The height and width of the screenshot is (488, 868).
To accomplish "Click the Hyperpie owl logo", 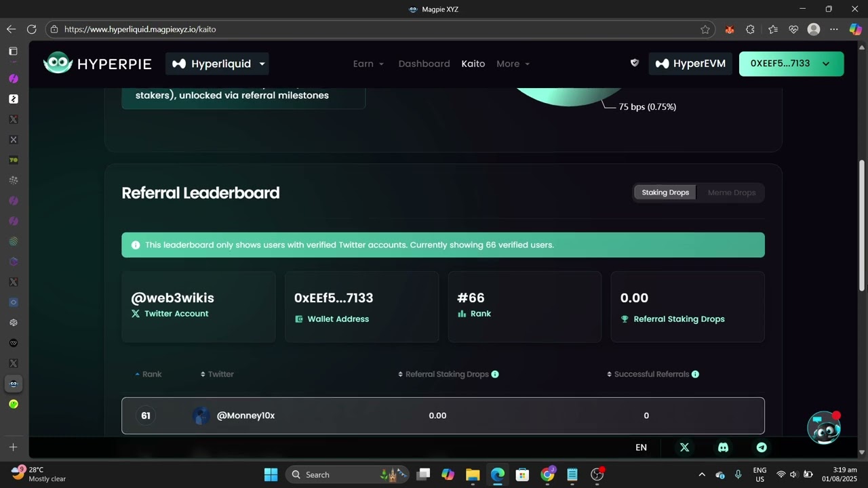I will (58, 63).
